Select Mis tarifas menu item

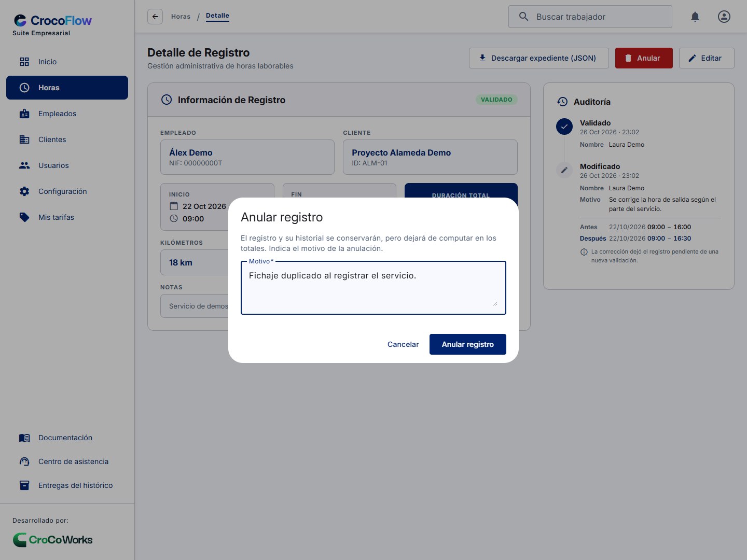tap(67, 217)
